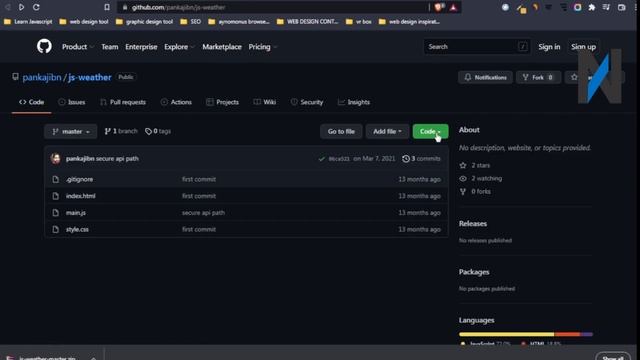
Task: Click the Team link in header
Action: click(110, 47)
